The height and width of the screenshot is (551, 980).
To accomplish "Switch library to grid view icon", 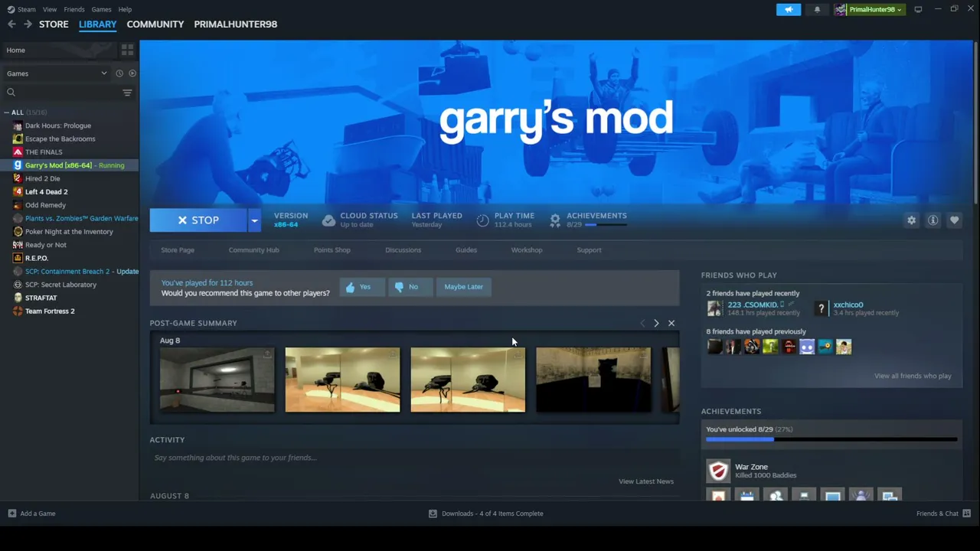I will [x=127, y=51].
